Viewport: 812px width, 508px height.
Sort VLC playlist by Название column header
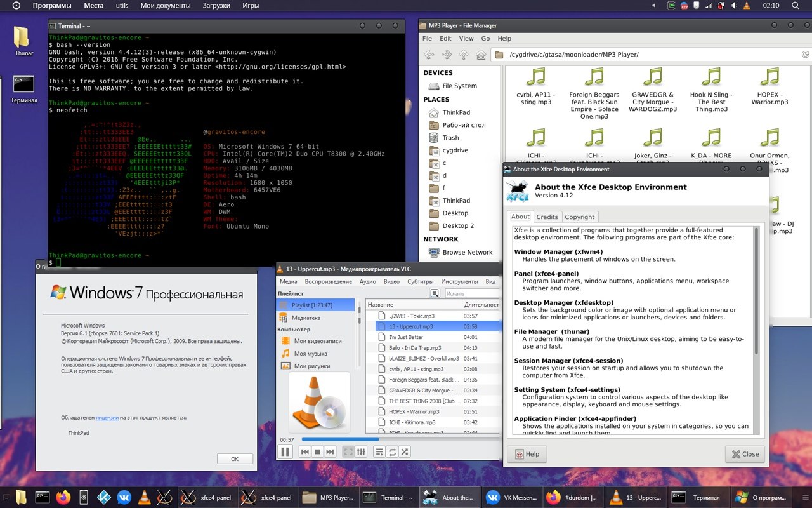413,305
